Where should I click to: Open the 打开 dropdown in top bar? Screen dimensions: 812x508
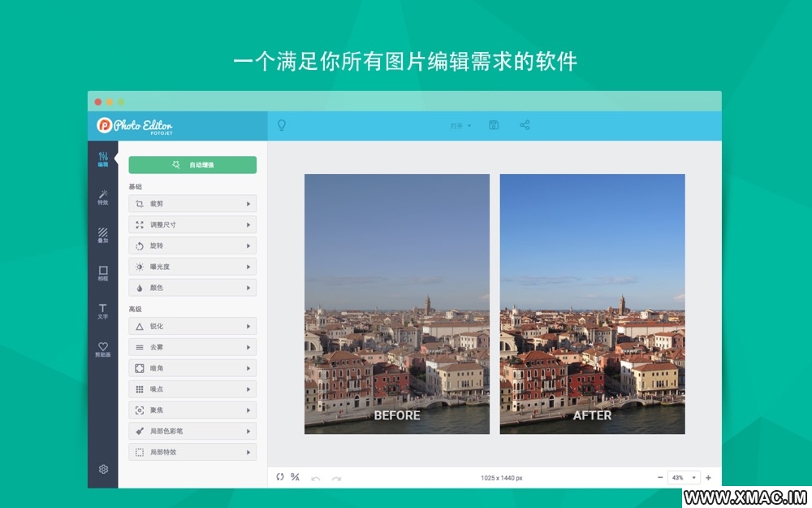(x=460, y=126)
